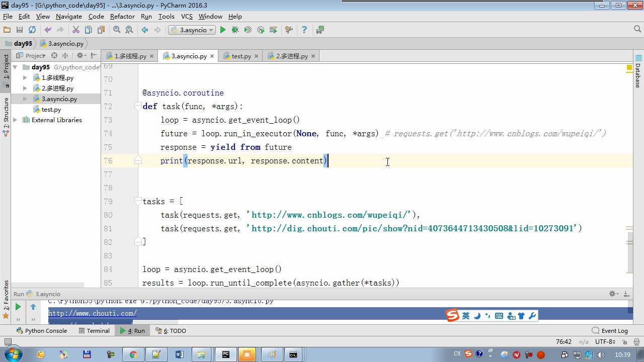644x362 pixels.
Task: Expand the 2.多进程.py tree node
Action: [x=25, y=88]
